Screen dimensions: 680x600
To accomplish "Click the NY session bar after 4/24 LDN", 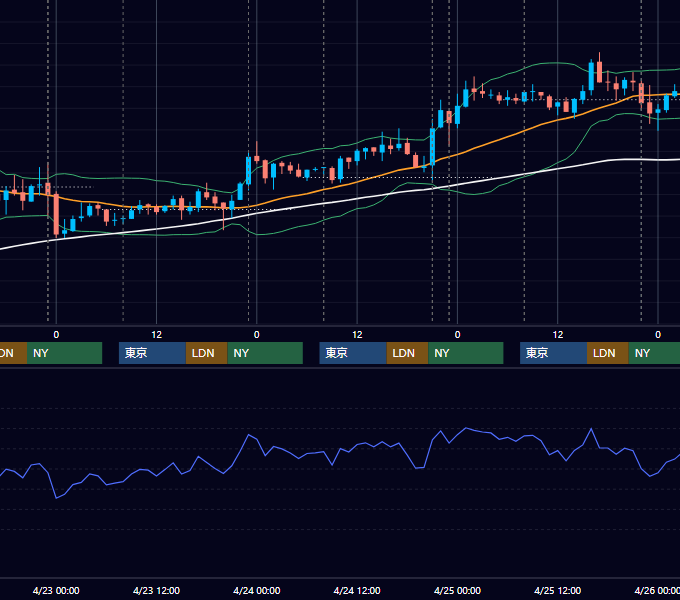I will [466, 353].
